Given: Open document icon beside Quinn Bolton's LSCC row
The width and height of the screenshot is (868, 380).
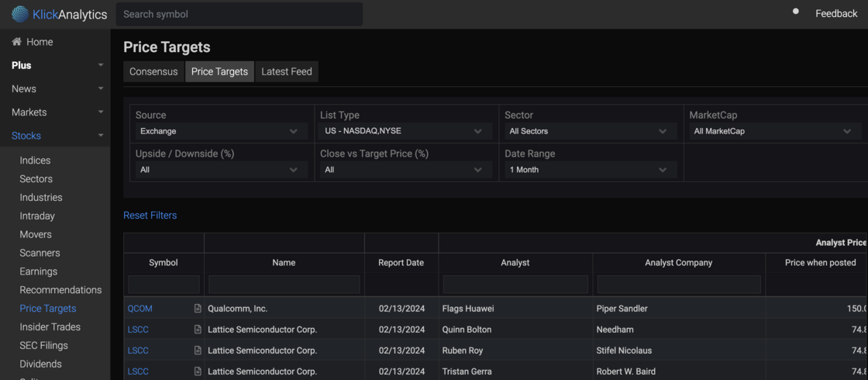Looking at the screenshot, I should coord(198,330).
